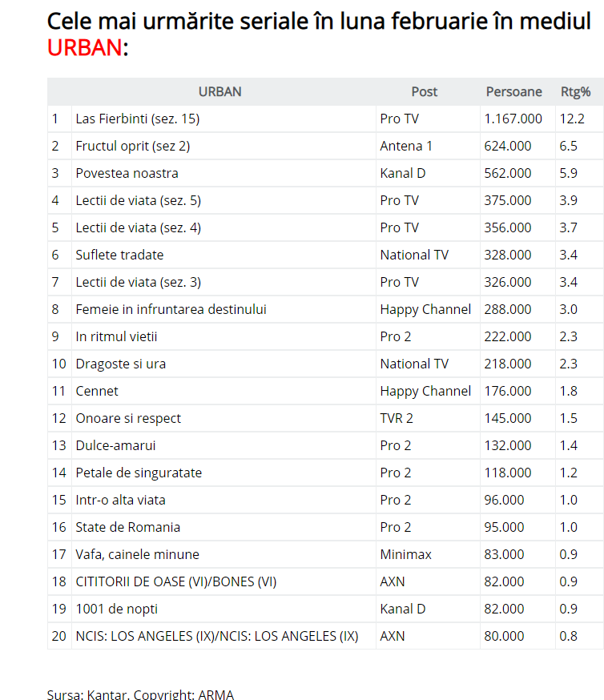Click the Sursa: Kantar source text
Image resolution: width=604 pixels, height=700 pixels.
point(87,694)
